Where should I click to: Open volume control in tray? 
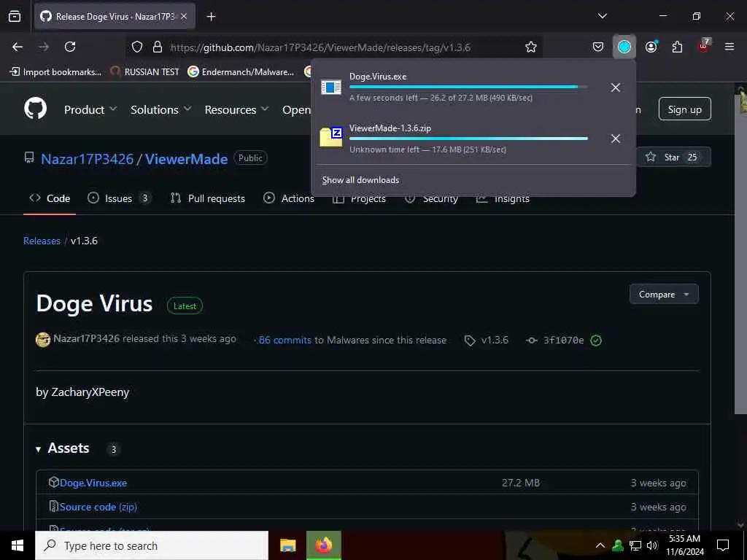pyautogui.click(x=652, y=545)
